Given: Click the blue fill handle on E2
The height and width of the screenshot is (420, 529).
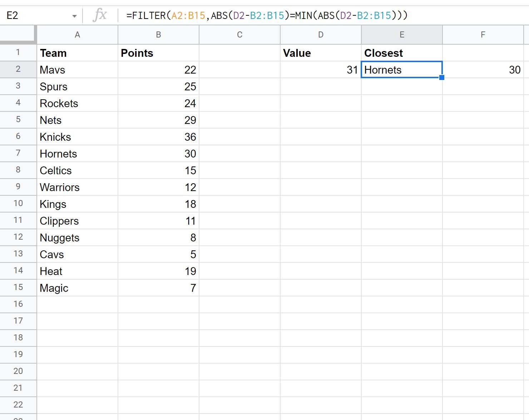Looking at the screenshot, I should pyautogui.click(x=442, y=77).
